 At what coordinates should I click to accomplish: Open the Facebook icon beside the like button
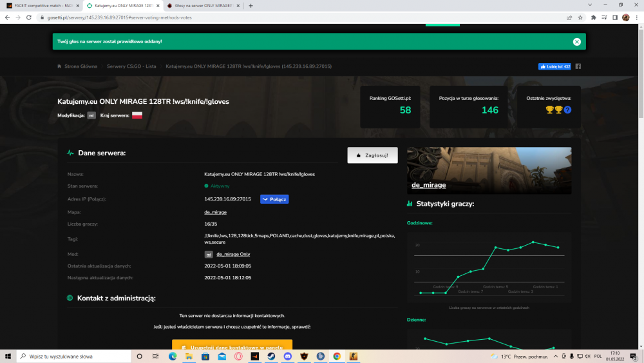[578, 66]
